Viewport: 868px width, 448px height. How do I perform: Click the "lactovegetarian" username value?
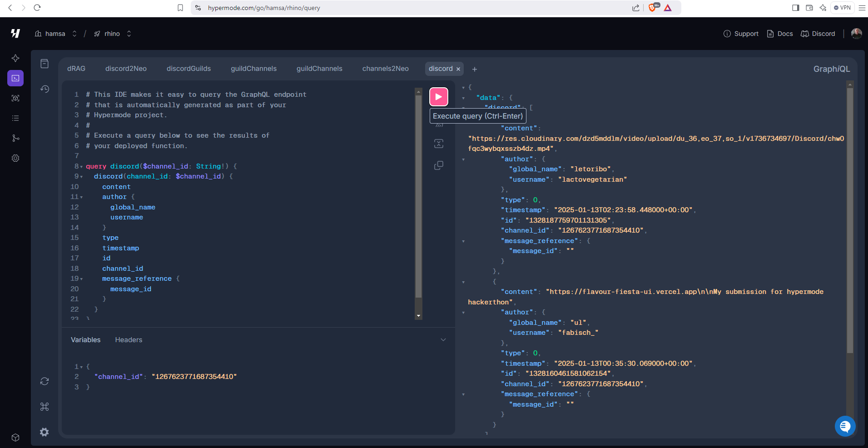point(592,179)
